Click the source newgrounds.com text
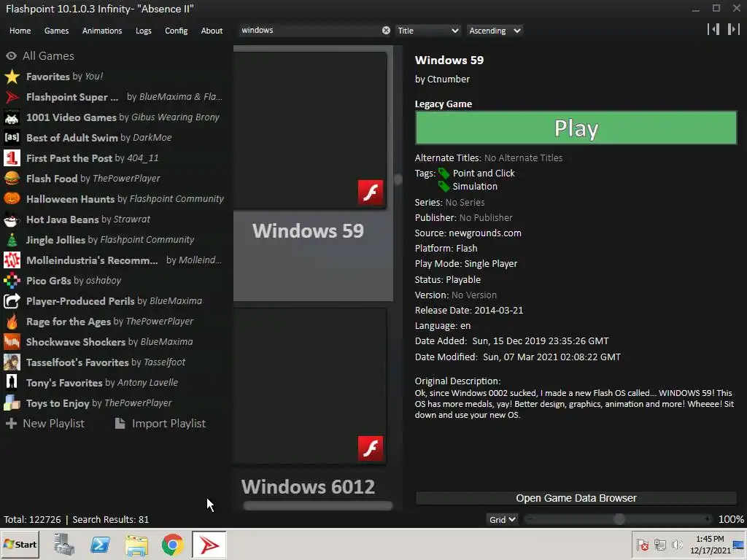 click(x=485, y=233)
